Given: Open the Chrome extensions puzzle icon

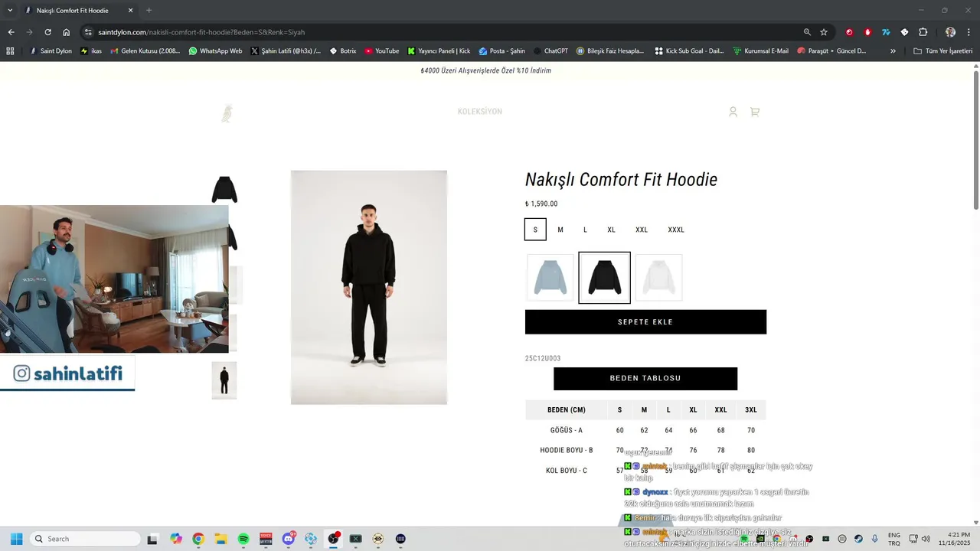Looking at the screenshot, I should (x=923, y=32).
